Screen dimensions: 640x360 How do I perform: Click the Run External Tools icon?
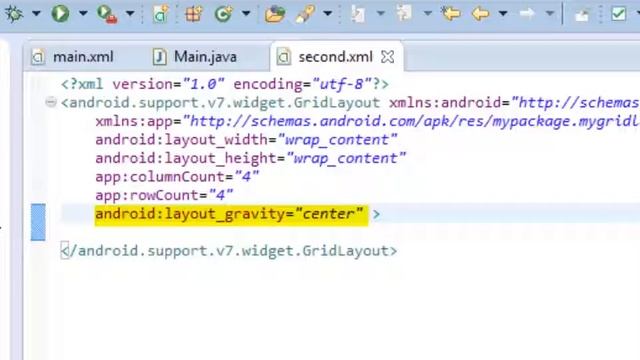click(107, 14)
